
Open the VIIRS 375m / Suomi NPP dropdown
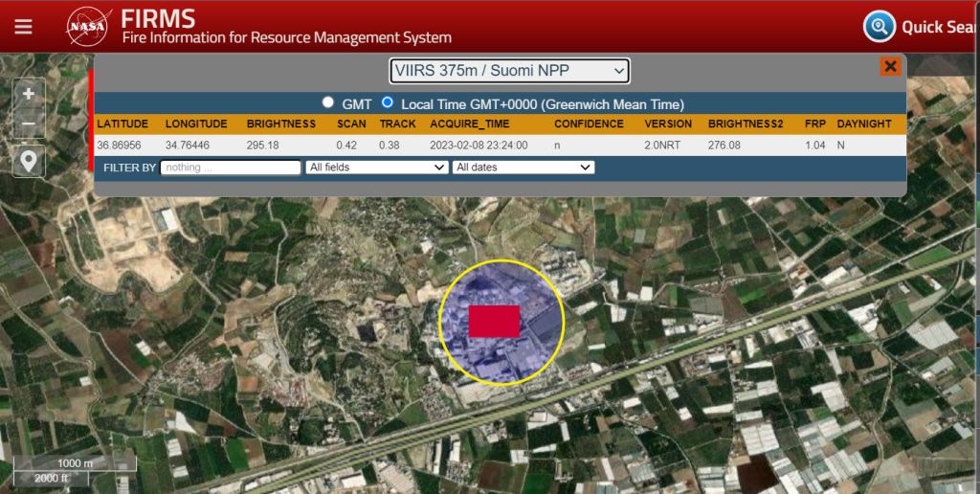509,71
